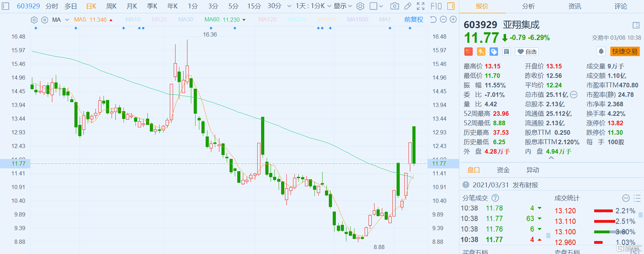Open the 资金 capital tab
This screenshot has height=254, width=644.
point(503,170)
